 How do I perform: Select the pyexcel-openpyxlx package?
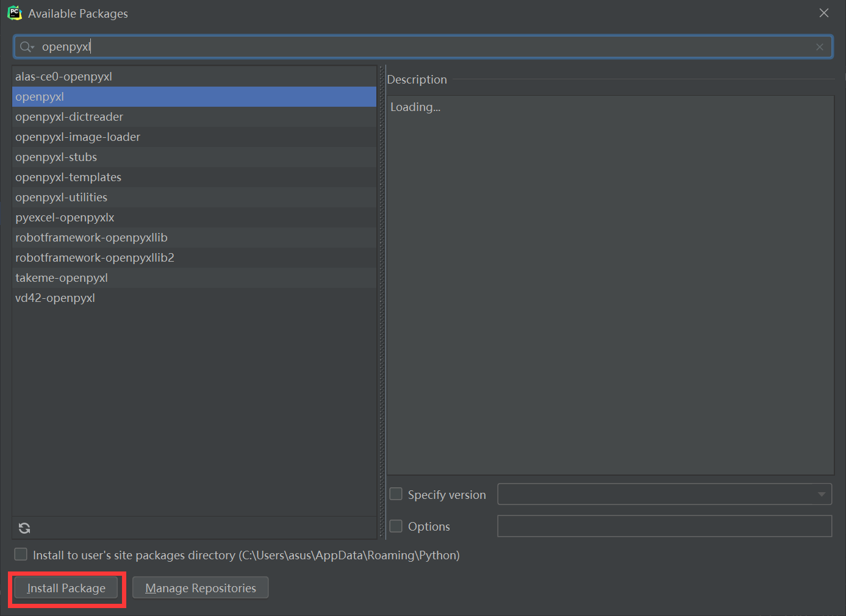click(x=195, y=217)
